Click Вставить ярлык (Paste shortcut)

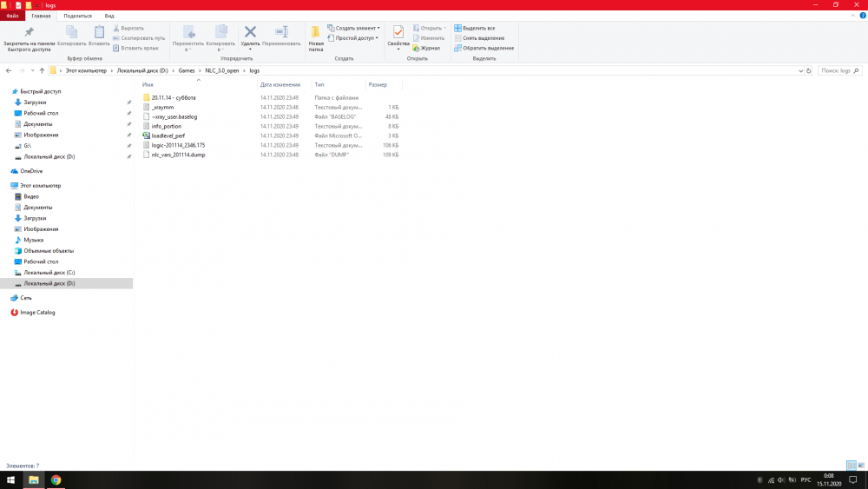coord(135,48)
